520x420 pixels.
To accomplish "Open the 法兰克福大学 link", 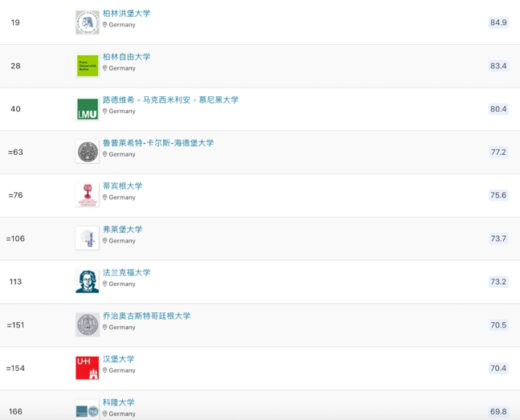I will [x=126, y=272].
